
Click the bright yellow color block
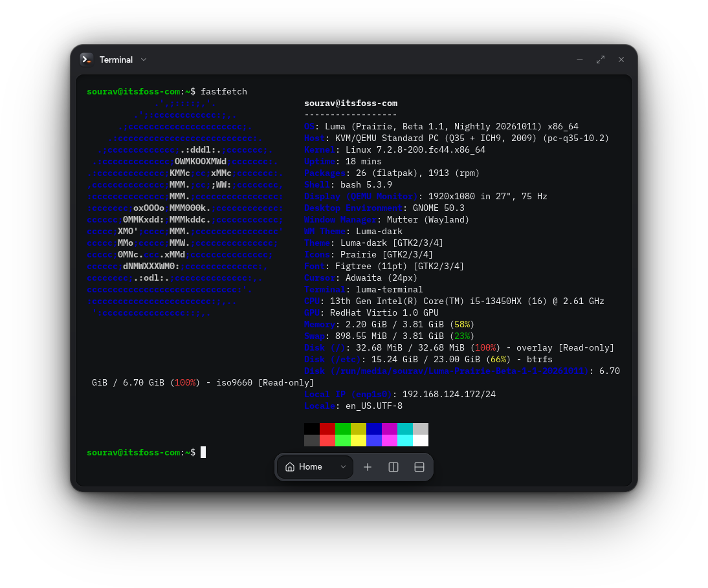tap(359, 441)
